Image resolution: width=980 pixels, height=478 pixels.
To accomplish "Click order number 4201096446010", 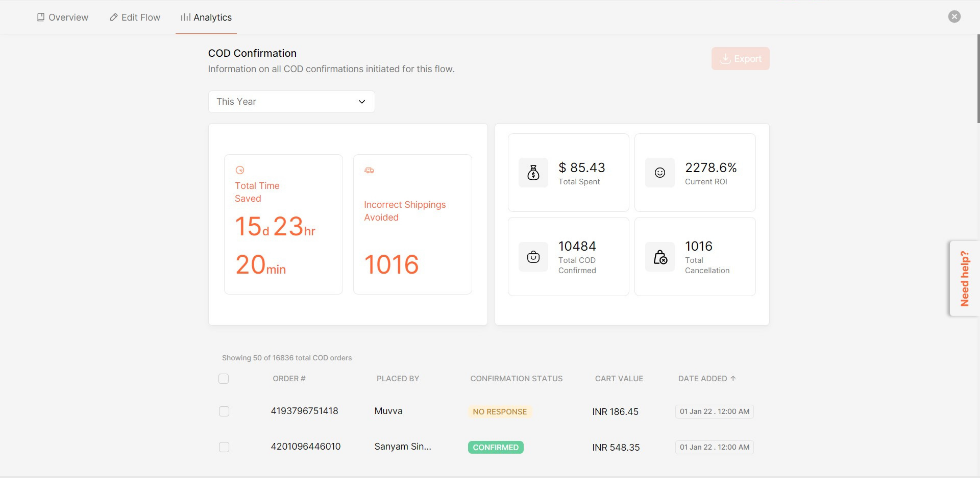I will point(306,446).
